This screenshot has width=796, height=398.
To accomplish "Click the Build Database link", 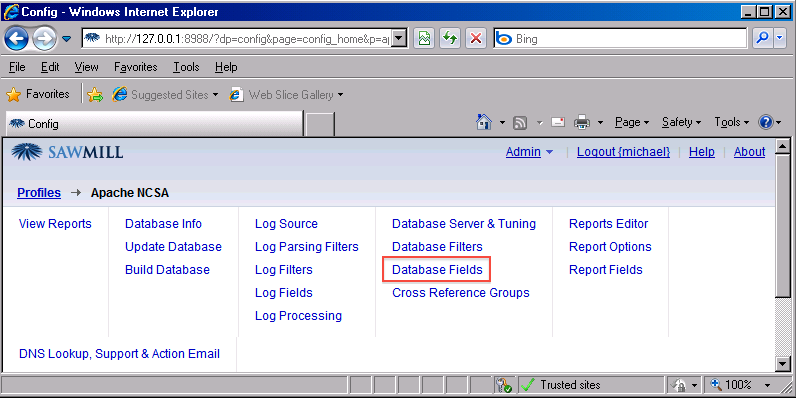I will [167, 270].
